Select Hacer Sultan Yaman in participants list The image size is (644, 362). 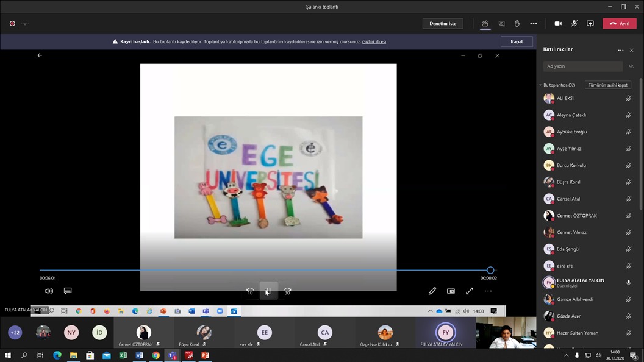point(588,333)
